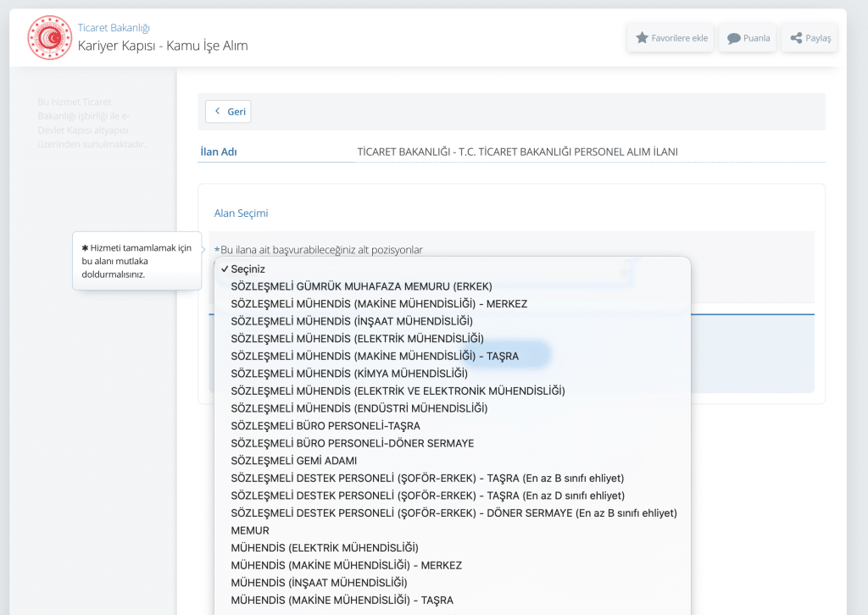
Task: Pick şoför option requiring D sınıfı ehliyet
Action: 427,496
